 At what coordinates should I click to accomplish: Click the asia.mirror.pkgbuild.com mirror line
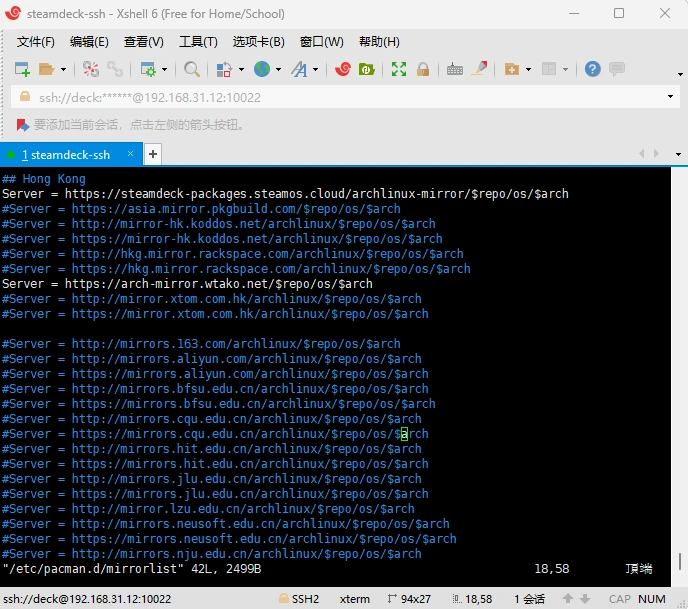(x=201, y=209)
